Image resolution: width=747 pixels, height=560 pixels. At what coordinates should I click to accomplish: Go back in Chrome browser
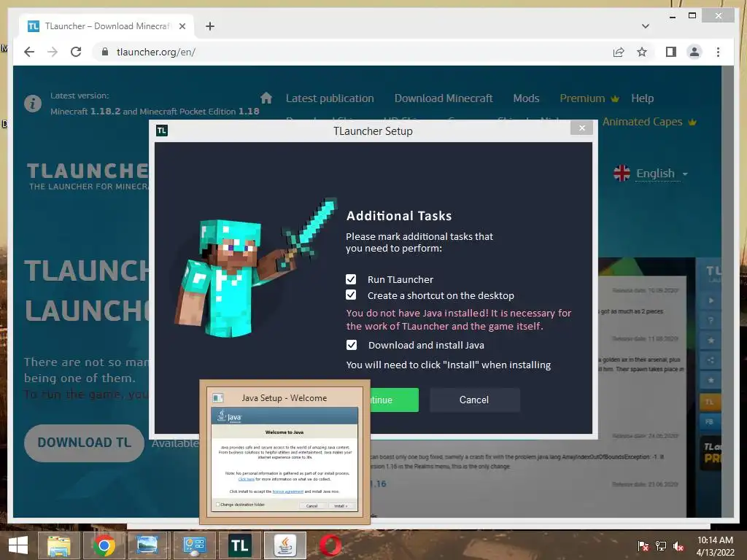click(x=29, y=52)
